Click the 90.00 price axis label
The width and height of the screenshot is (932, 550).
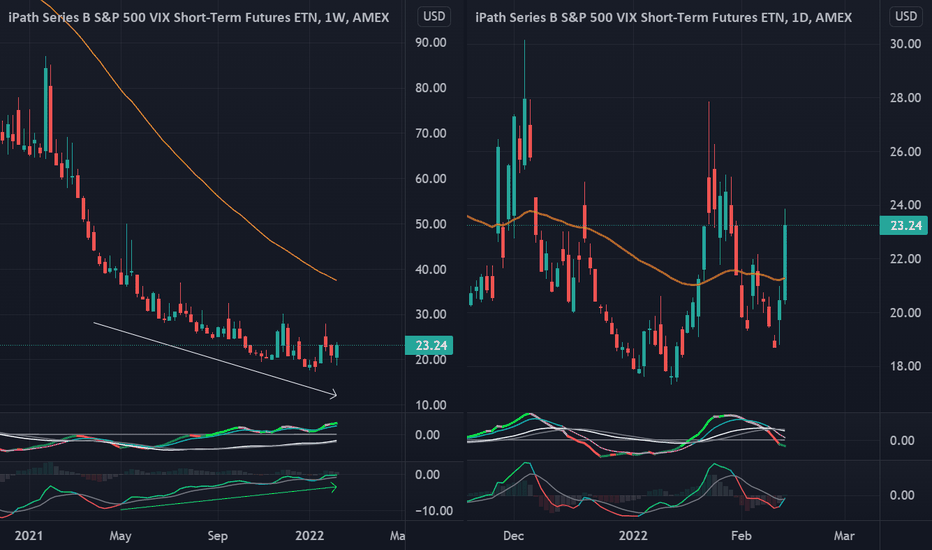(x=431, y=43)
